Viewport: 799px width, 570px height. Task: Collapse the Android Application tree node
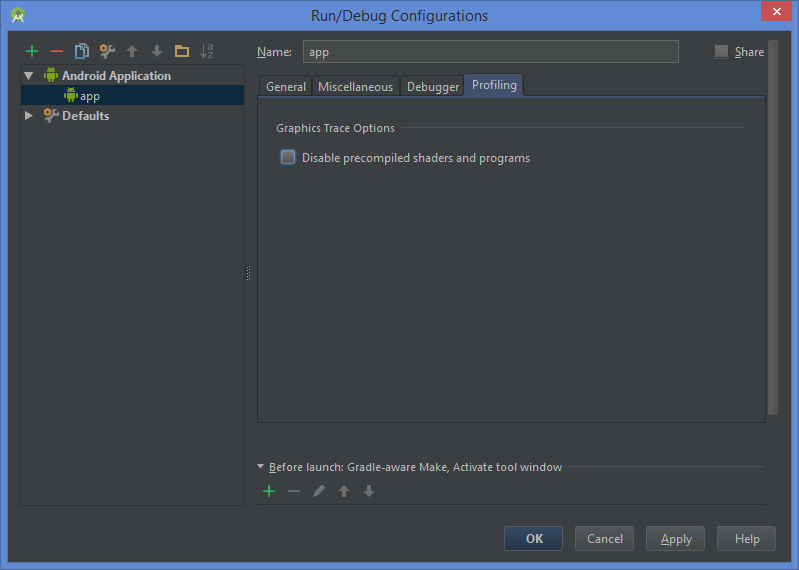click(29, 76)
